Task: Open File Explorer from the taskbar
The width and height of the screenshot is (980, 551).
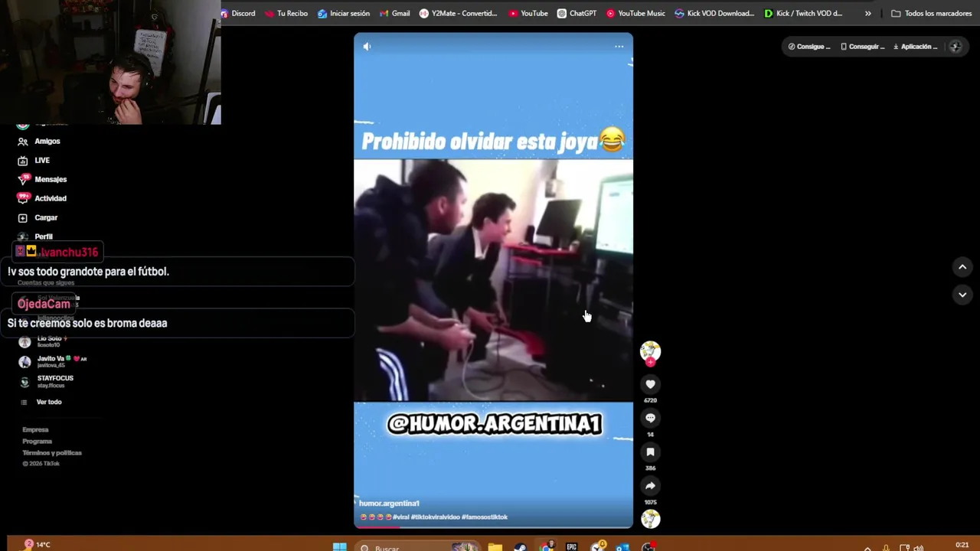Action: coord(495,546)
